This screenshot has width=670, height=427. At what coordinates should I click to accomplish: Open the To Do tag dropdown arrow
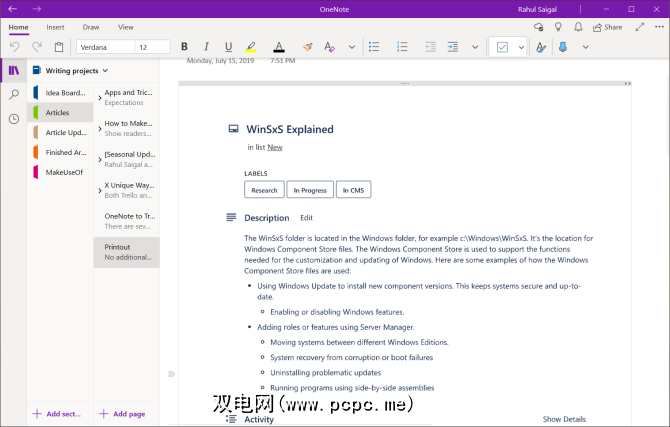click(521, 47)
